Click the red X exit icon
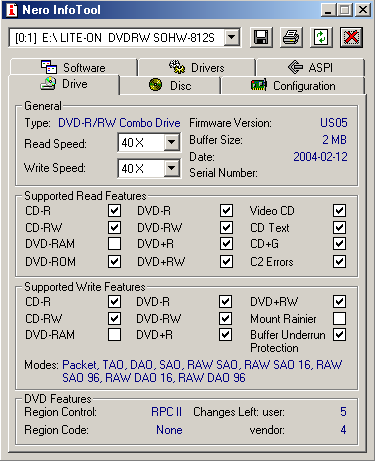Screen dimensions: 375x461 coord(351,37)
